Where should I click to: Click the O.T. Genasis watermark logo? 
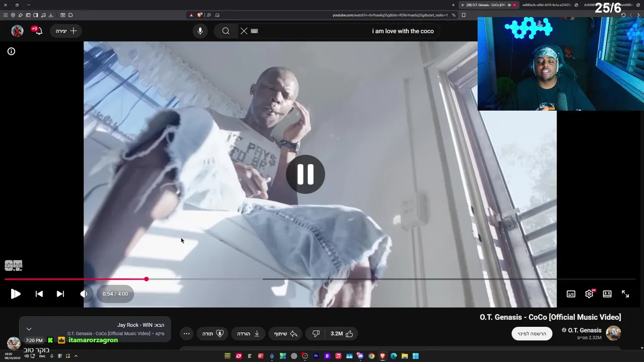(14, 265)
